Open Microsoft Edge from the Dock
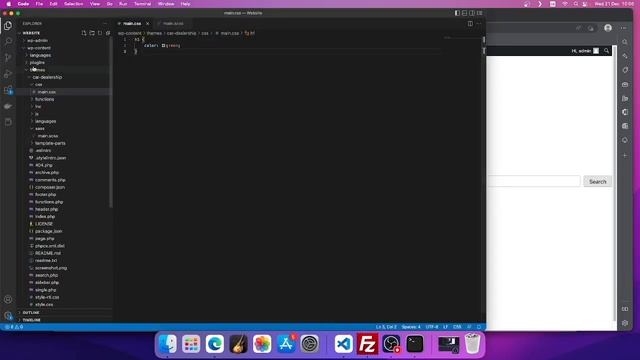This screenshot has width=640, height=360. point(215,344)
